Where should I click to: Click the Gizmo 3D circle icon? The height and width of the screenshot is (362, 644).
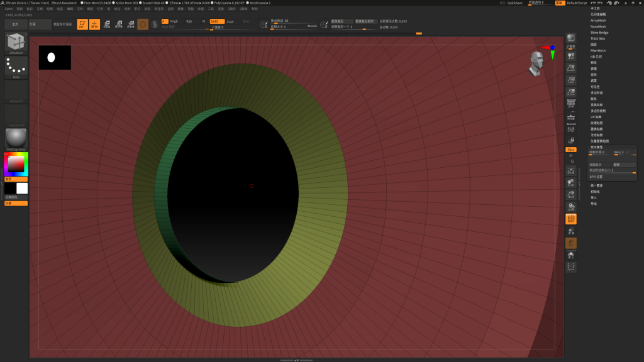coord(143,25)
